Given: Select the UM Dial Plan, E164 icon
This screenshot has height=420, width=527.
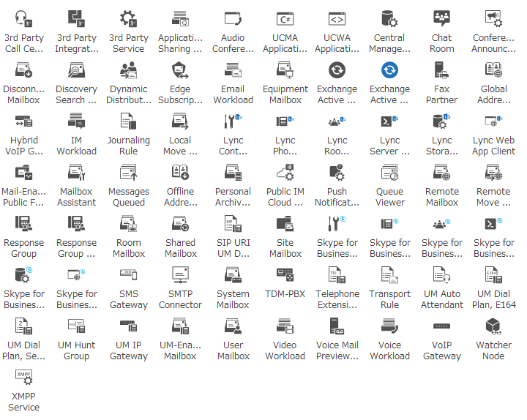Looking at the screenshot, I should (x=494, y=275).
